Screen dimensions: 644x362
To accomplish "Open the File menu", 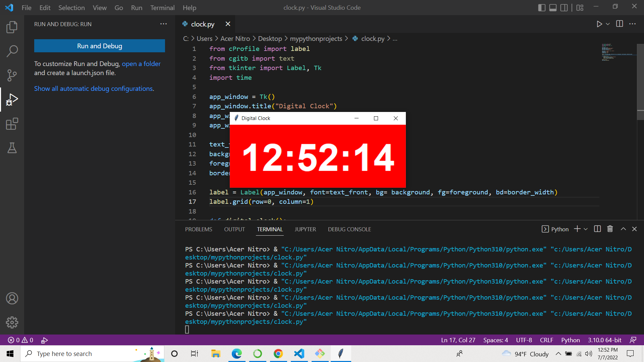I will click(x=26, y=7).
